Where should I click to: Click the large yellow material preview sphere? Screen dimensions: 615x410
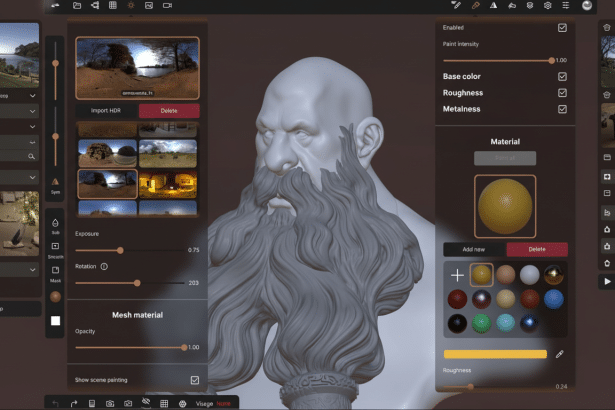[505, 206]
